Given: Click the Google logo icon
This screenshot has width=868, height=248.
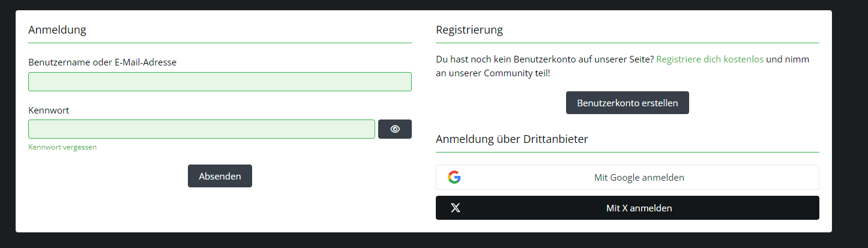Looking at the screenshot, I should tap(454, 177).
